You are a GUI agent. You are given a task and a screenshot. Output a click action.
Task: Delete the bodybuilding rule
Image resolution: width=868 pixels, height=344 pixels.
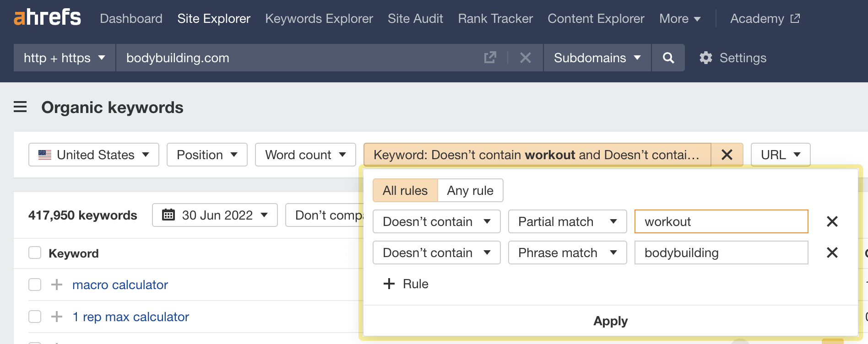(x=832, y=253)
